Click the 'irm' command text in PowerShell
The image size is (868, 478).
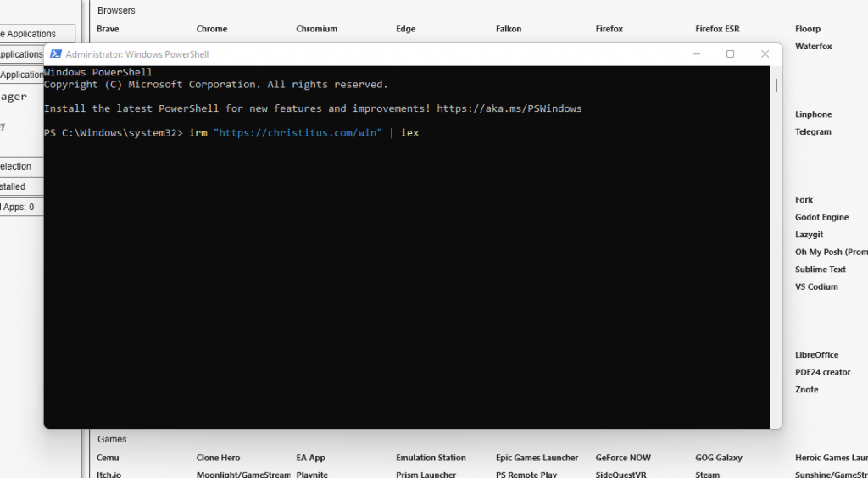click(x=198, y=133)
